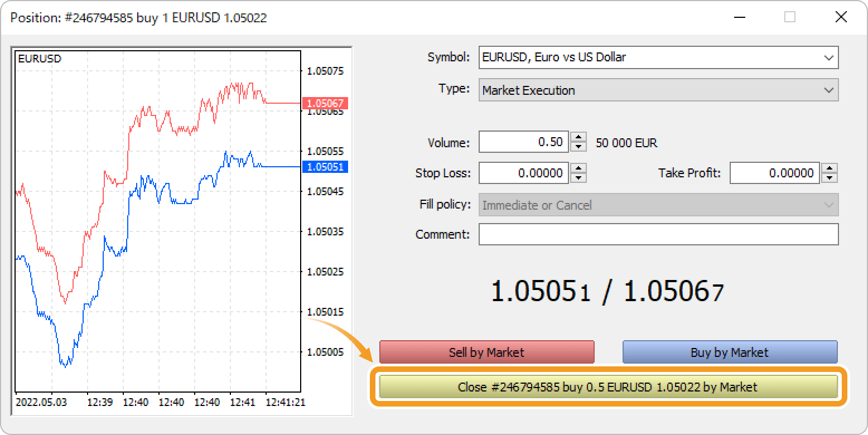Click the large 1.05051 / 1.05067 quote
This screenshot has height=435, width=868.
607,291
